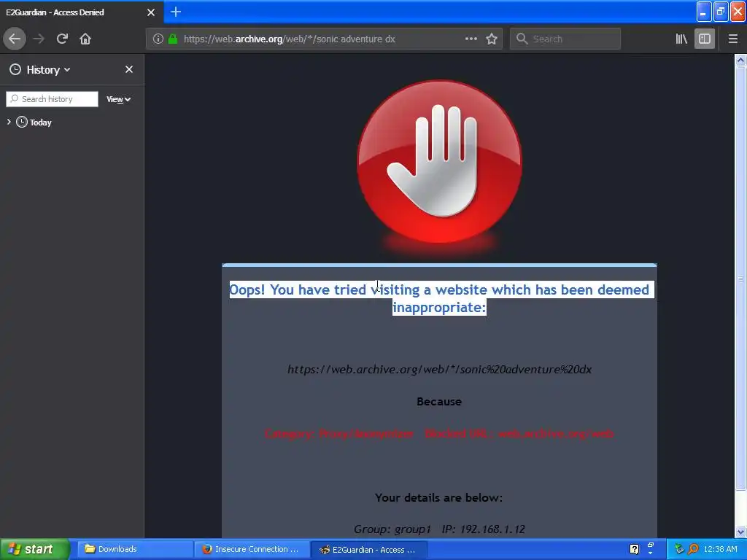This screenshot has width=747, height=560.
Task: Bookmark this page with the star
Action: coord(492,39)
